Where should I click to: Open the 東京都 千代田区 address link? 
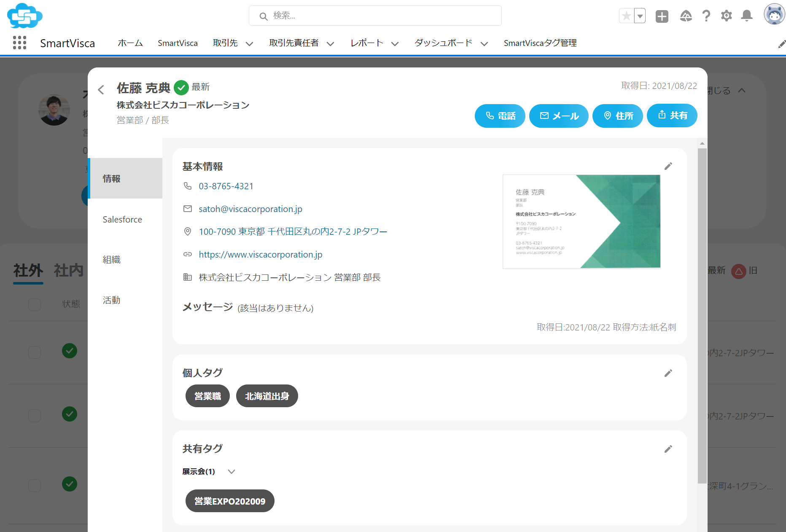coord(293,231)
